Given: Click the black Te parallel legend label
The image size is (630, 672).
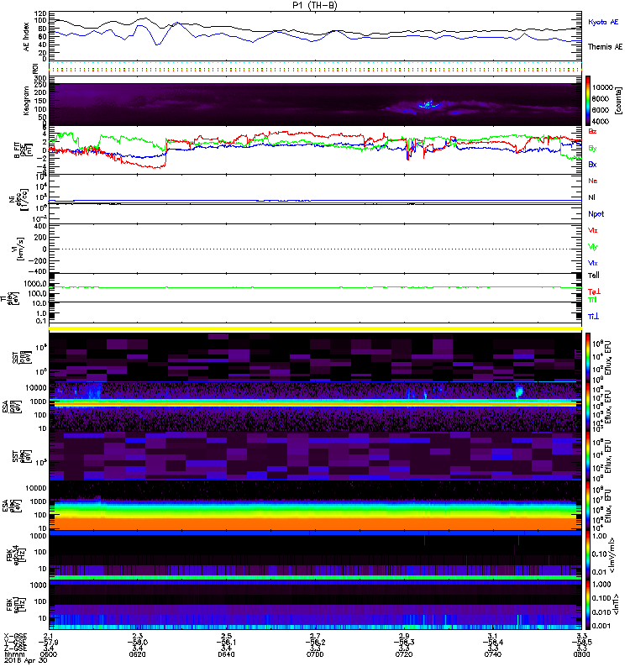Looking at the screenshot, I should (594, 276).
